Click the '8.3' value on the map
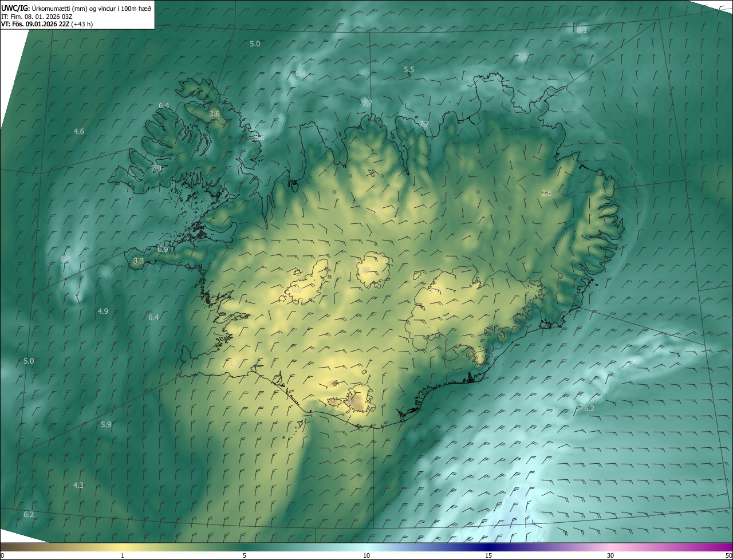The width and height of the screenshot is (733, 560). pos(66,259)
